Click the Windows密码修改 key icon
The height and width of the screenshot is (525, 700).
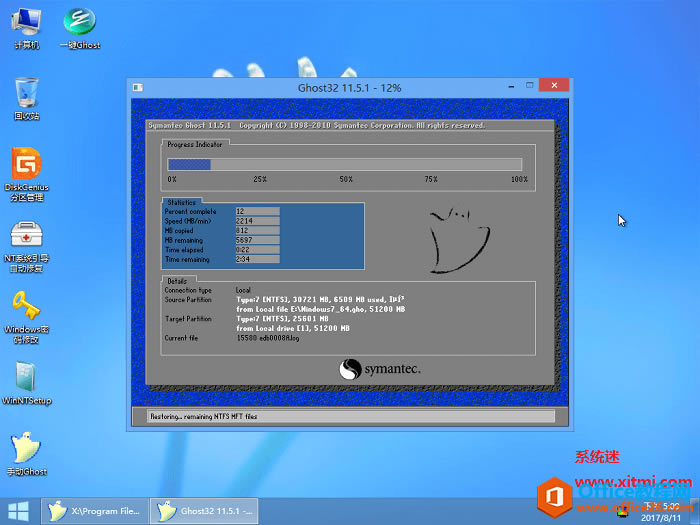click(x=27, y=317)
